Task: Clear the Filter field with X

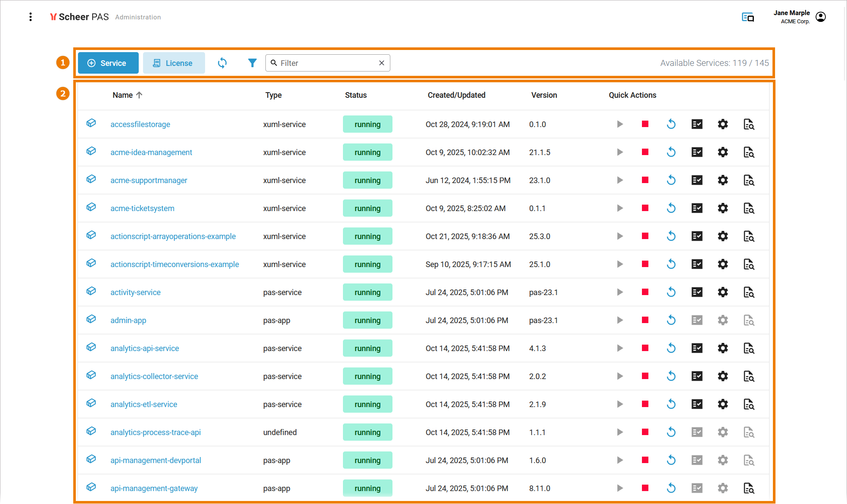Action: pos(381,63)
